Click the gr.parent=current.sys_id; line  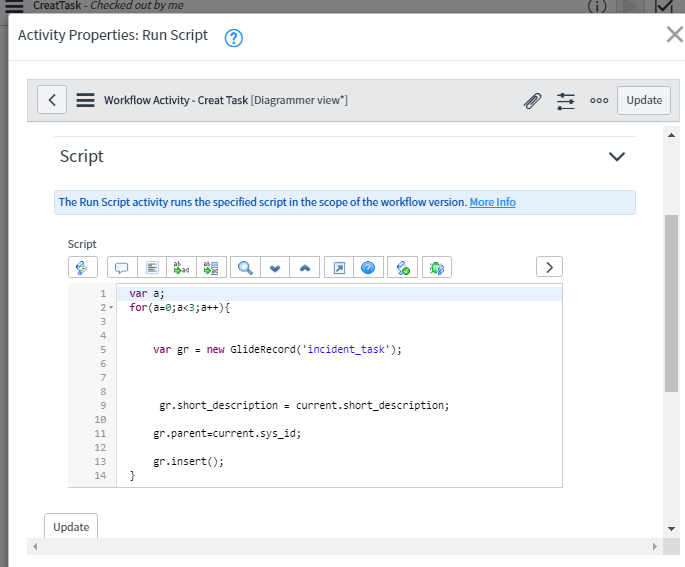[227, 434]
